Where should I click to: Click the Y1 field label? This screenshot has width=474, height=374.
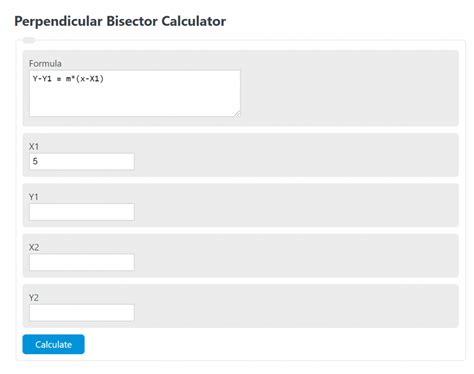click(x=34, y=197)
